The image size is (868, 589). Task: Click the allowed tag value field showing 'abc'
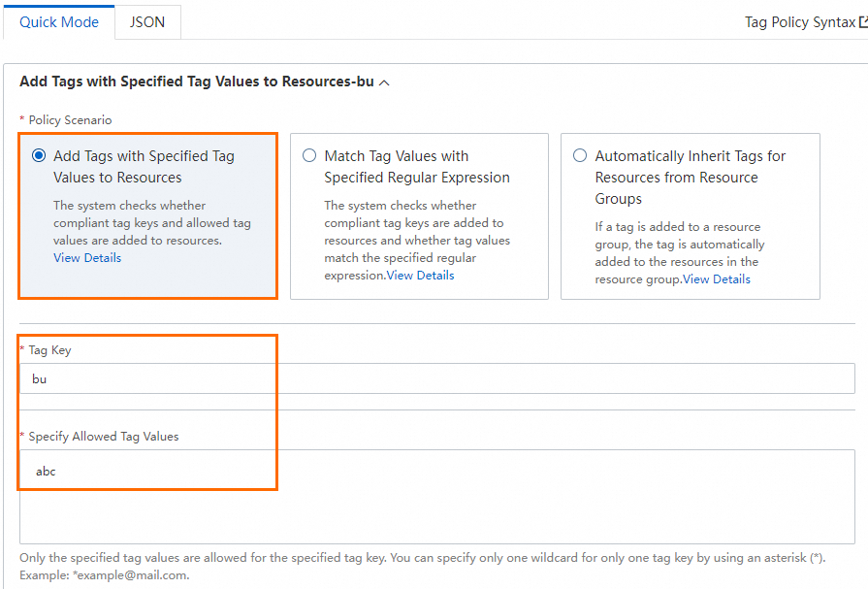[x=147, y=471]
